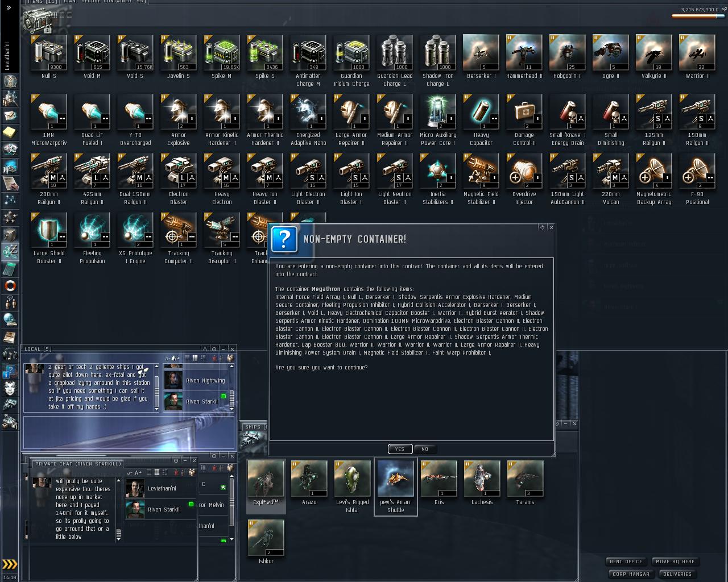Image resolution: width=728 pixels, height=582 pixels.
Task: Select Riven Nightwing in Local member list
Action: pyautogui.click(x=196, y=380)
